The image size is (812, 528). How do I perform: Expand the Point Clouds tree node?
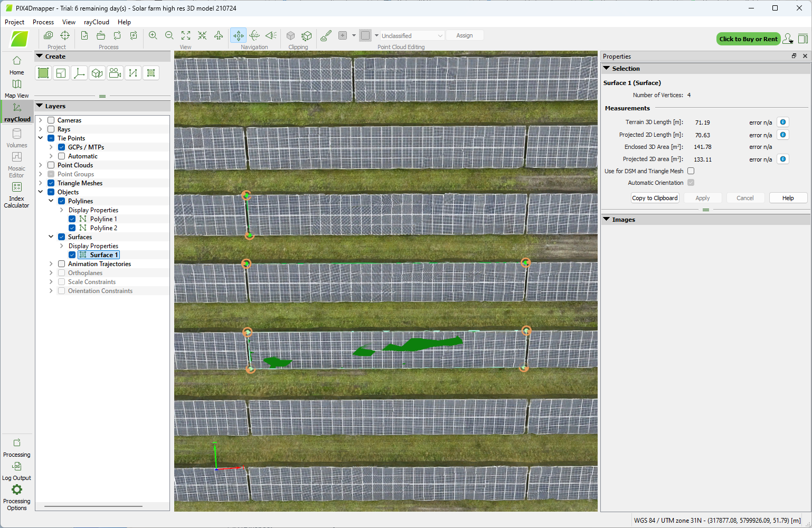coord(41,165)
